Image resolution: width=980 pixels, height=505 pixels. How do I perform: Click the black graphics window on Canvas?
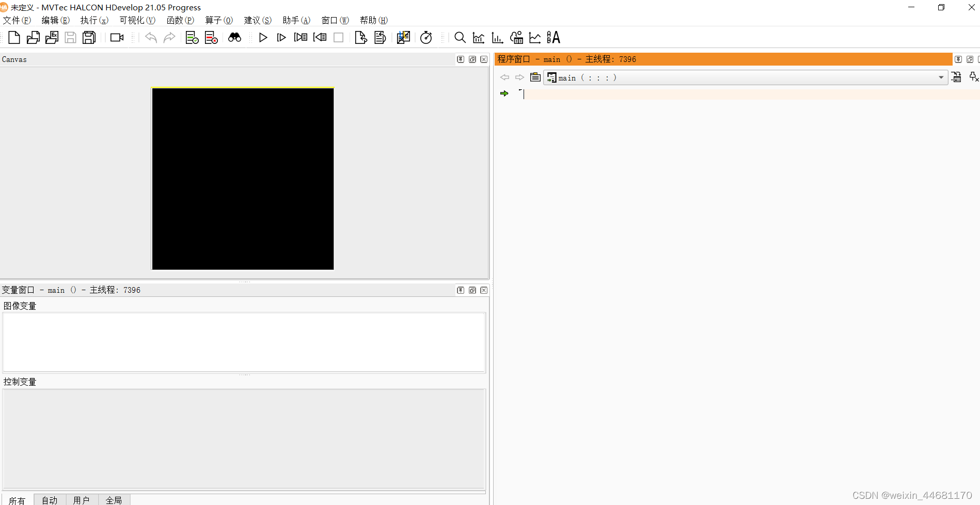tap(243, 179)
